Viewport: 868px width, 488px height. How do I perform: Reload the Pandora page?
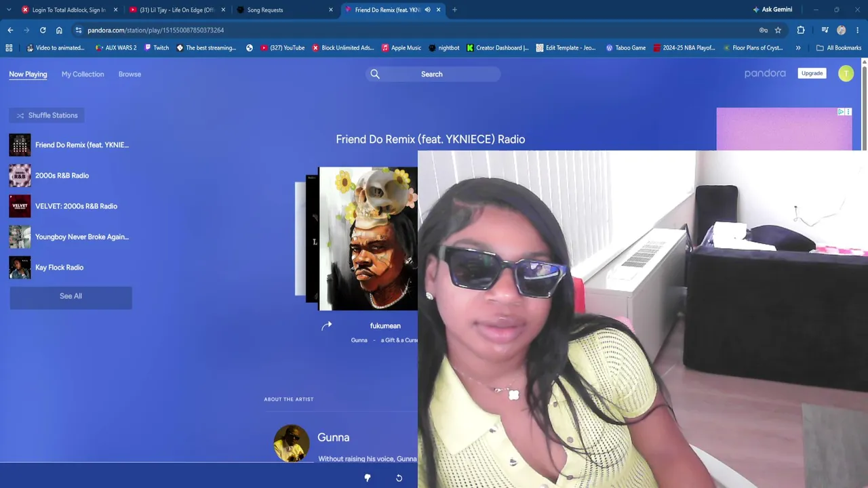[43, 30]
